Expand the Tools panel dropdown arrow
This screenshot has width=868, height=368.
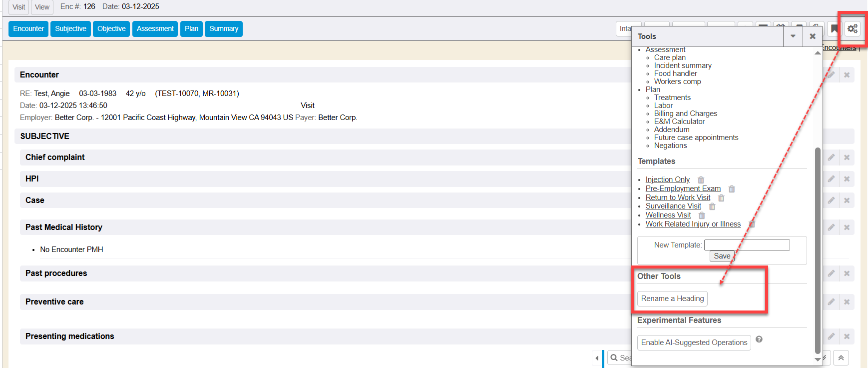pyautogui.click(x=793, y=36)
